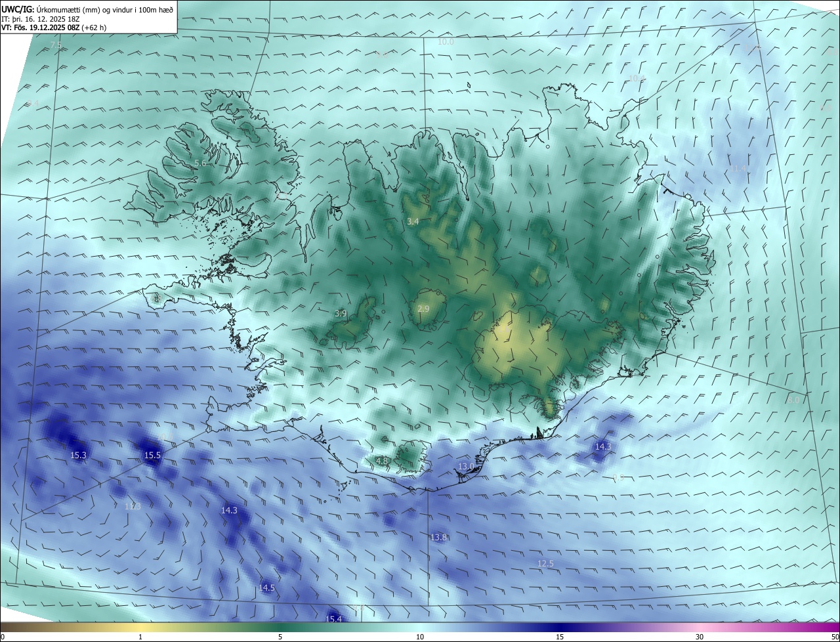The image size is (840, 642).
Task: Click the colour bar tick label 10
Action: [420, 637]
